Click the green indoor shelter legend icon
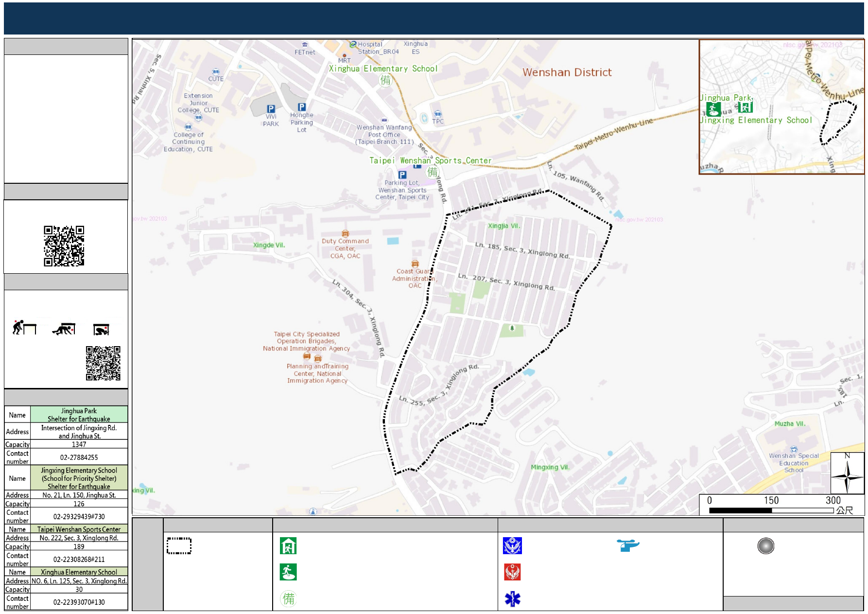 tap(288, 546)
